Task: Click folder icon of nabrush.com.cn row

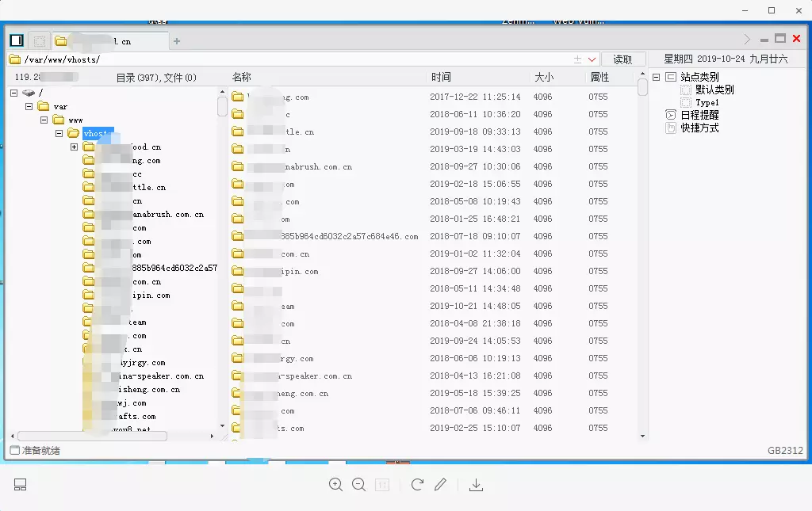Action: [238, 166]
